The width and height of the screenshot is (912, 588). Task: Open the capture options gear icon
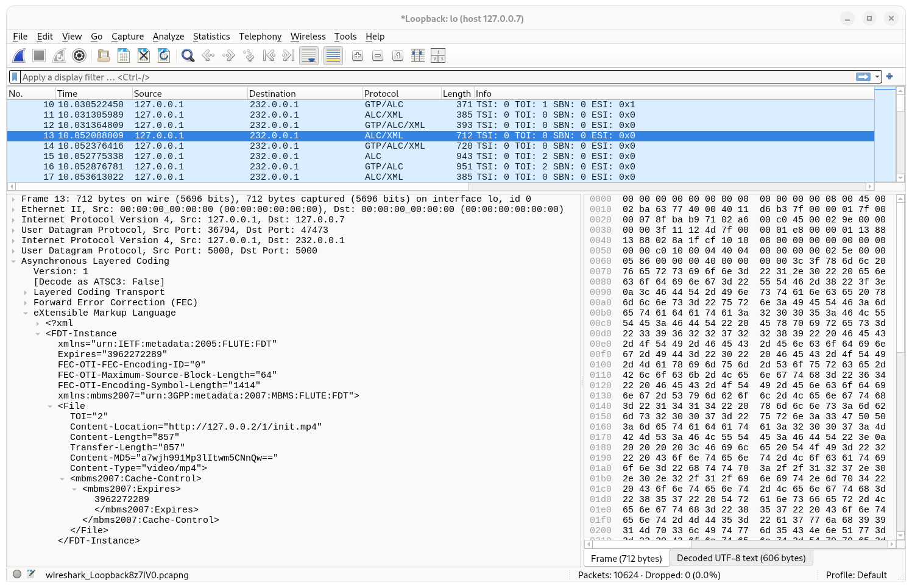(79, 55)
